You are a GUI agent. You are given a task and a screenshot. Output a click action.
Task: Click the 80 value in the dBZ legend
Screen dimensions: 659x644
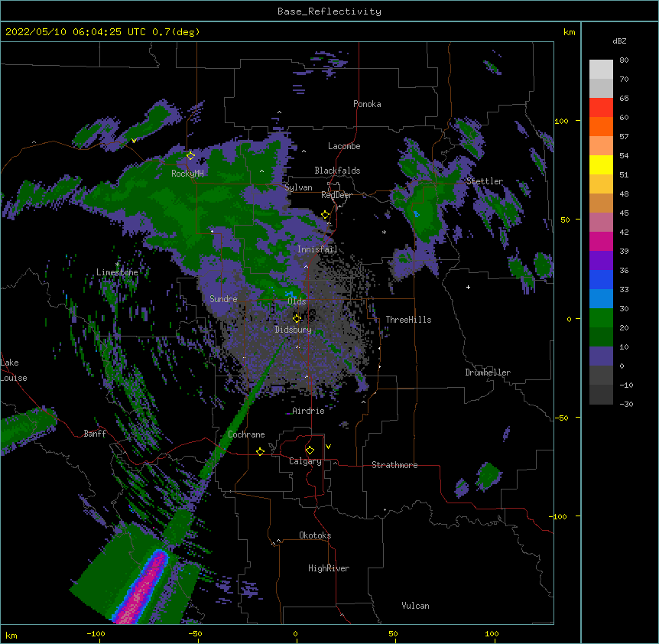[x=624, y=60]
